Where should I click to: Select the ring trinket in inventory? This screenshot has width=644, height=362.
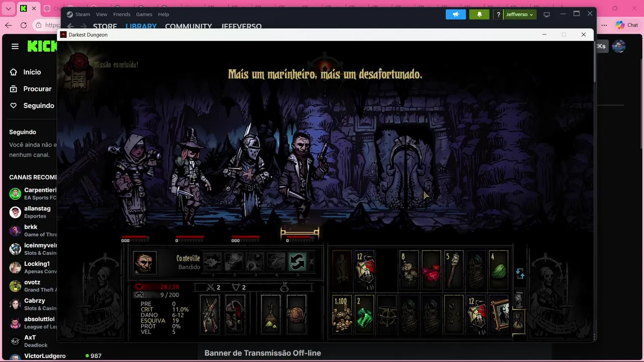click(386, 314)
